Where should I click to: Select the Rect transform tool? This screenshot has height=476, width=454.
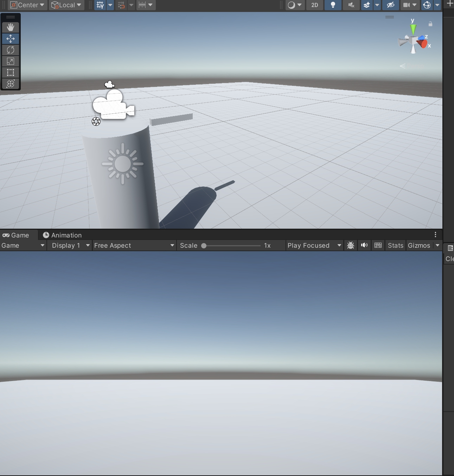click(11, 72)
